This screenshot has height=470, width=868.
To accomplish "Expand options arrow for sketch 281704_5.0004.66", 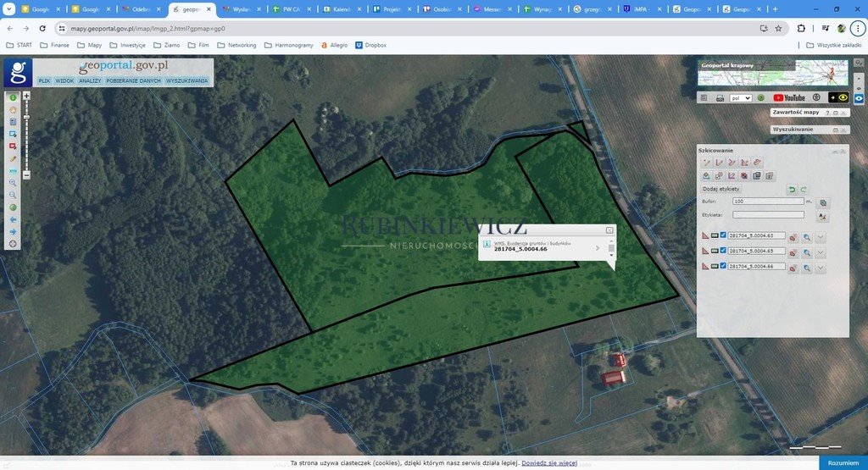I will 821,268.
